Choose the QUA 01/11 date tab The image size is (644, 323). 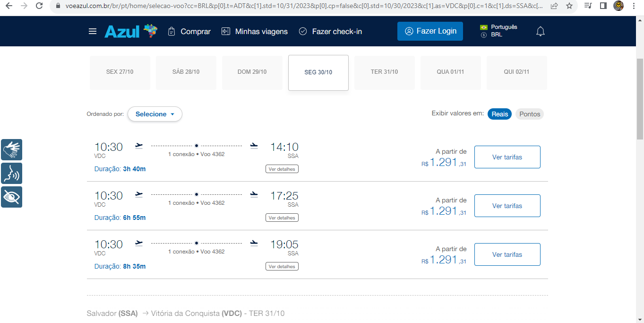click(x=451, y=72)
